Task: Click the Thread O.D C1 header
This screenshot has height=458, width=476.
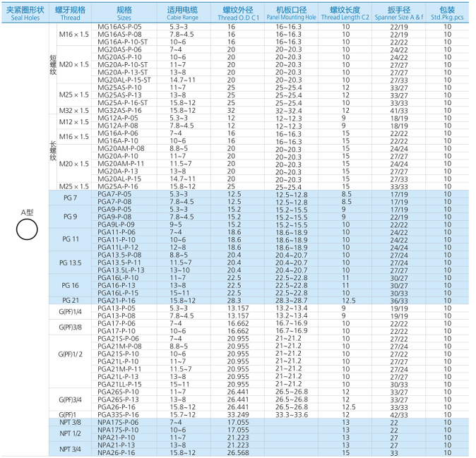Action: click(238, 13)
